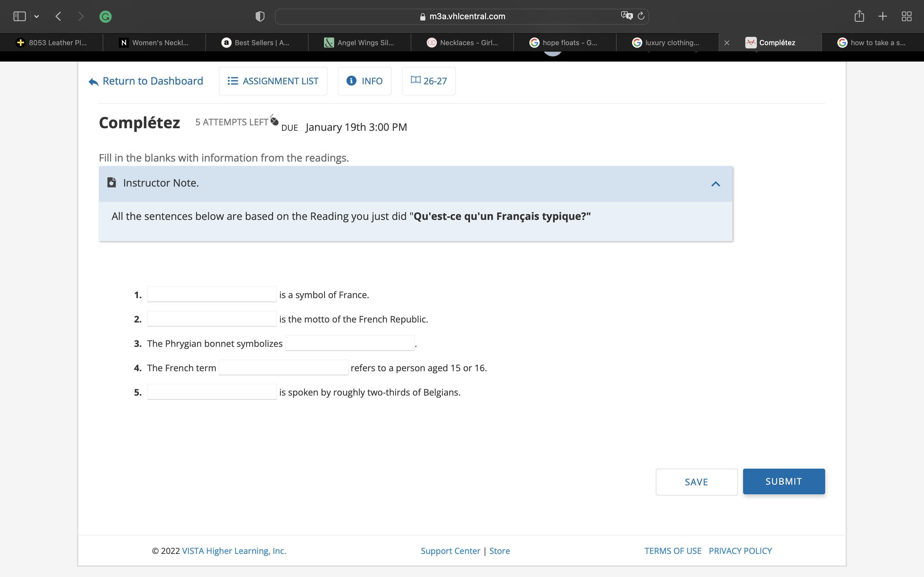Screen dimensions: 924x577
Task: Click the Safari sidebar toggle icon
Action: 20,16
